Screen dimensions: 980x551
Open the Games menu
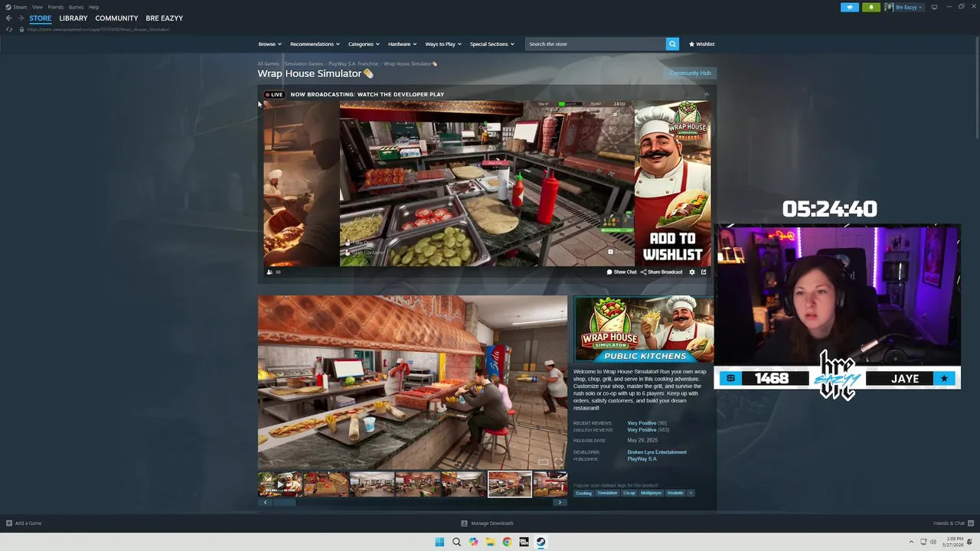tap(76, 7)
